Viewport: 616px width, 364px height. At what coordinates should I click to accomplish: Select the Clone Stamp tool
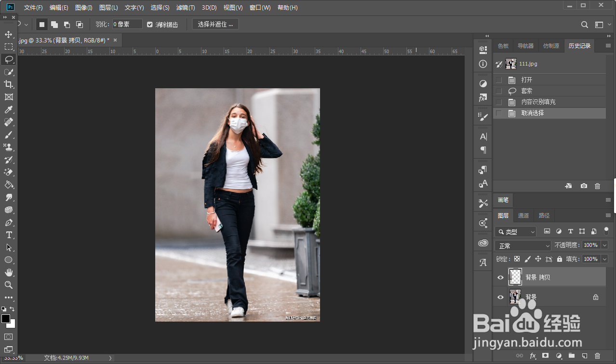click(9, 147)
